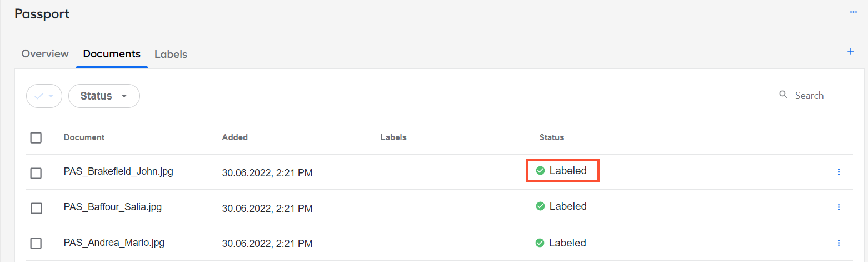Tick the checkbox for PAS_Andrea_Mario.jpg

[x=36, y=244]
